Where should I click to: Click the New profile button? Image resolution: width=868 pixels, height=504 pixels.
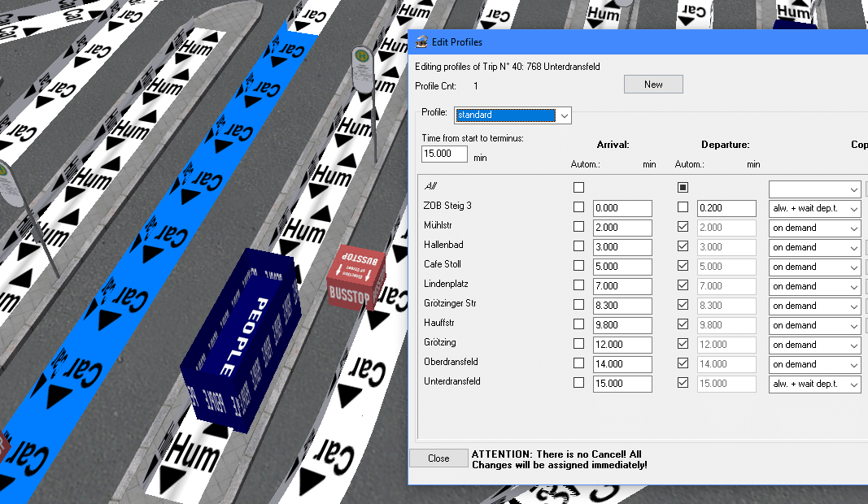pos(653,85)
